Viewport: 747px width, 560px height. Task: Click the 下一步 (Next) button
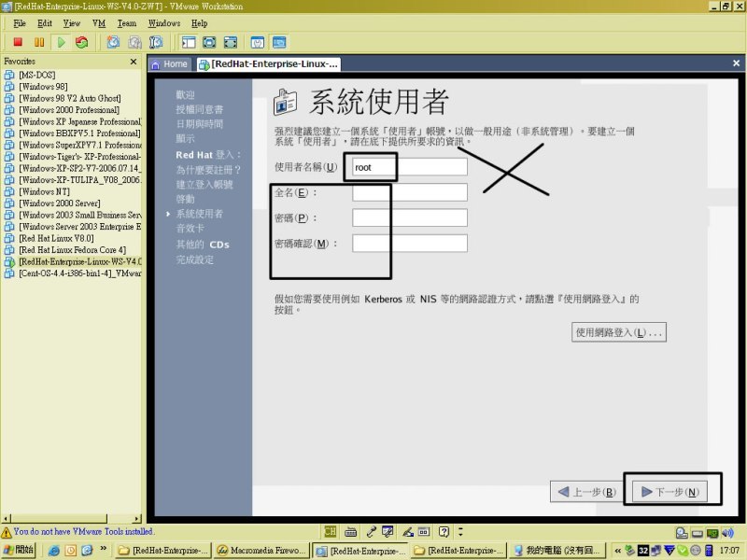pyautogui.click(x=670, y=492)
